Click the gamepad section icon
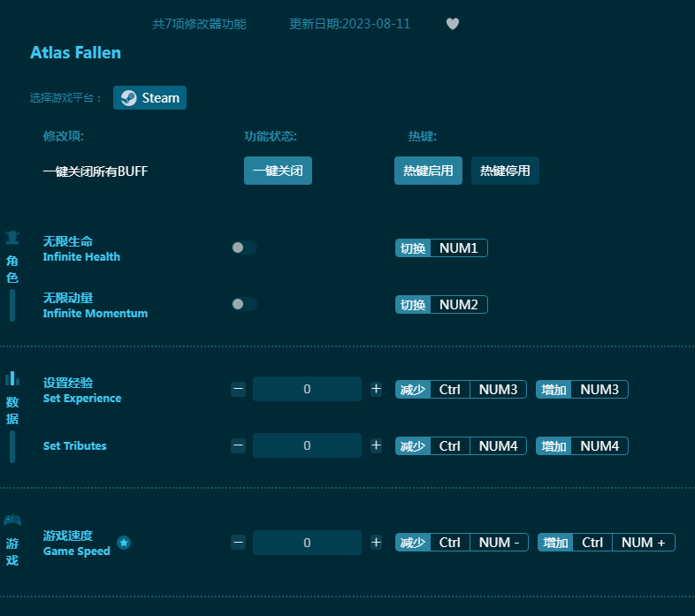 point(12,520)
